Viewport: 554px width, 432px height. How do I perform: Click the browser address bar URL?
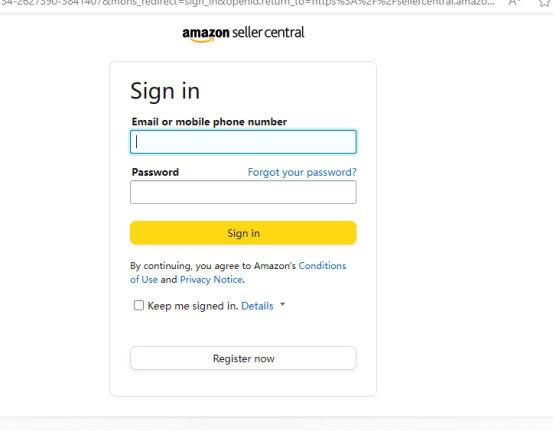(x=247, y=3)
